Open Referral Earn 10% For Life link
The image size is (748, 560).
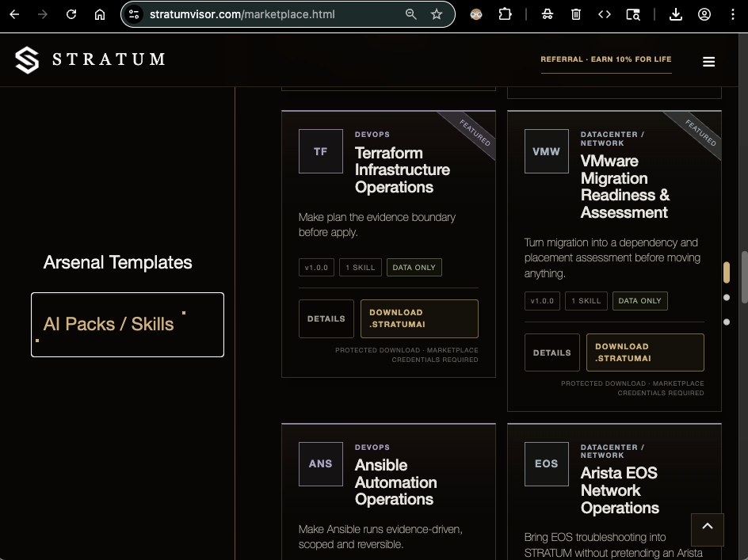(x=606, y=59)
